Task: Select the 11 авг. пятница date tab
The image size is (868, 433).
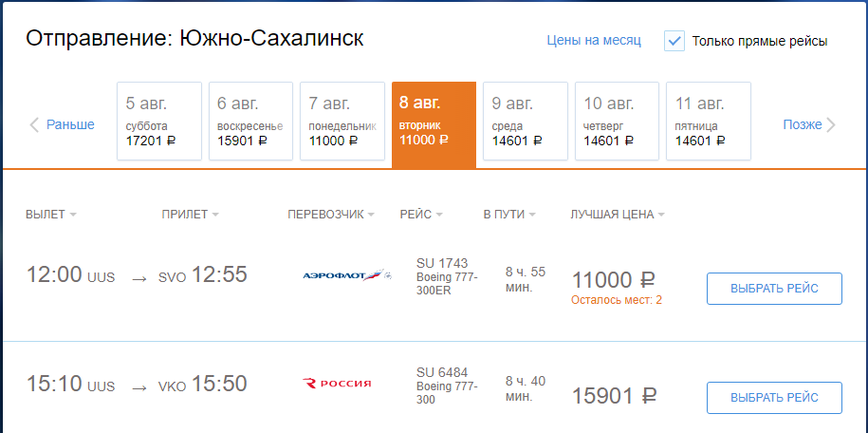Action: point(709,121)
